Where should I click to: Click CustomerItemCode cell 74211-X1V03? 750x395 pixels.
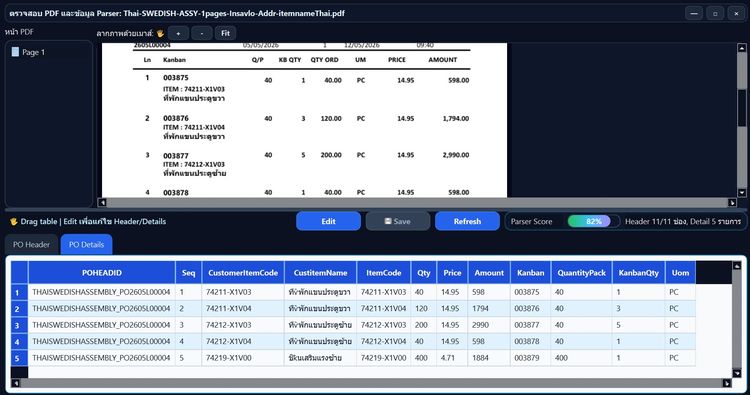[x=243, y=292]
